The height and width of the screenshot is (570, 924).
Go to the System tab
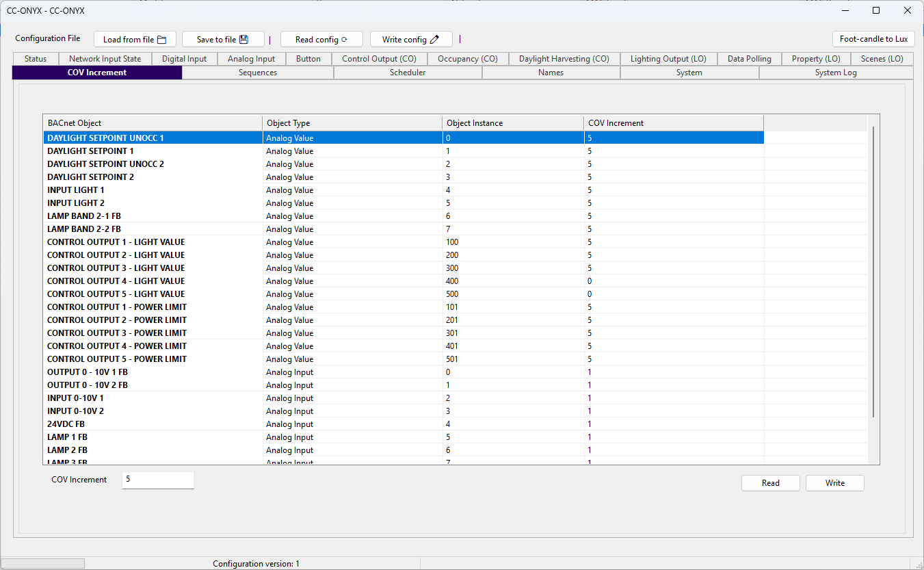(689, 73)
